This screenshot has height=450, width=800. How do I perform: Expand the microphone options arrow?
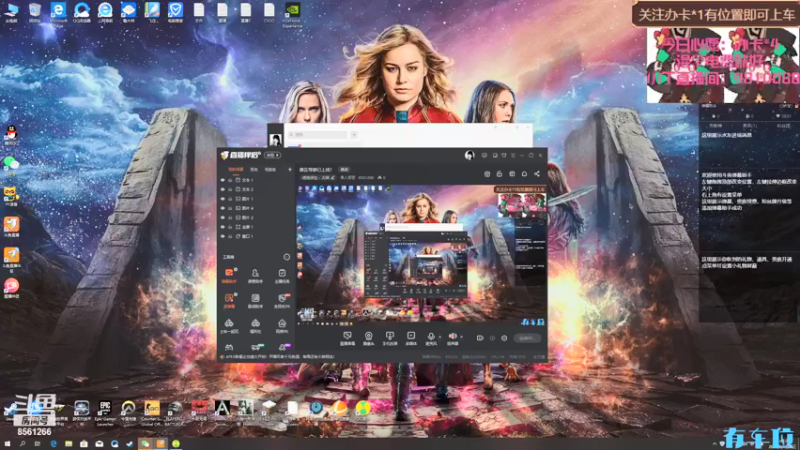click(x=440, y=337)
